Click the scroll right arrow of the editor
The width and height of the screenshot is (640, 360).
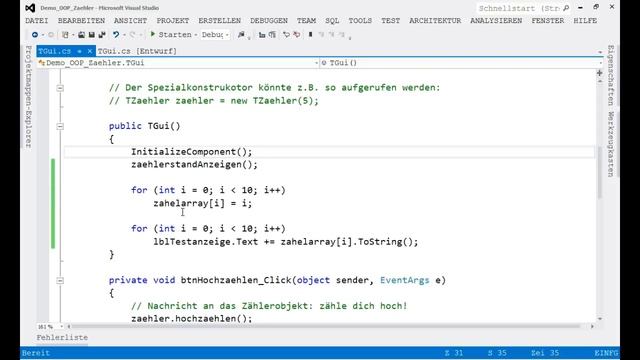click(592, 327)
